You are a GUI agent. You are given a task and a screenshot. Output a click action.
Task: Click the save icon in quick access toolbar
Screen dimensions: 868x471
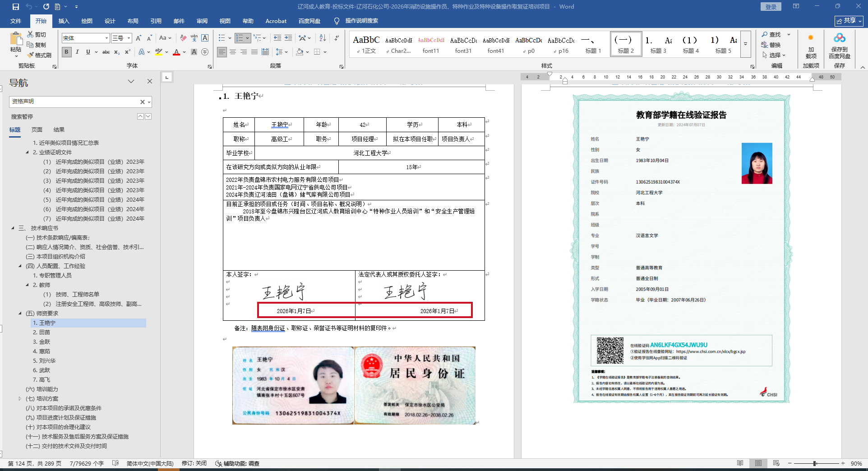tap(16, 7)
